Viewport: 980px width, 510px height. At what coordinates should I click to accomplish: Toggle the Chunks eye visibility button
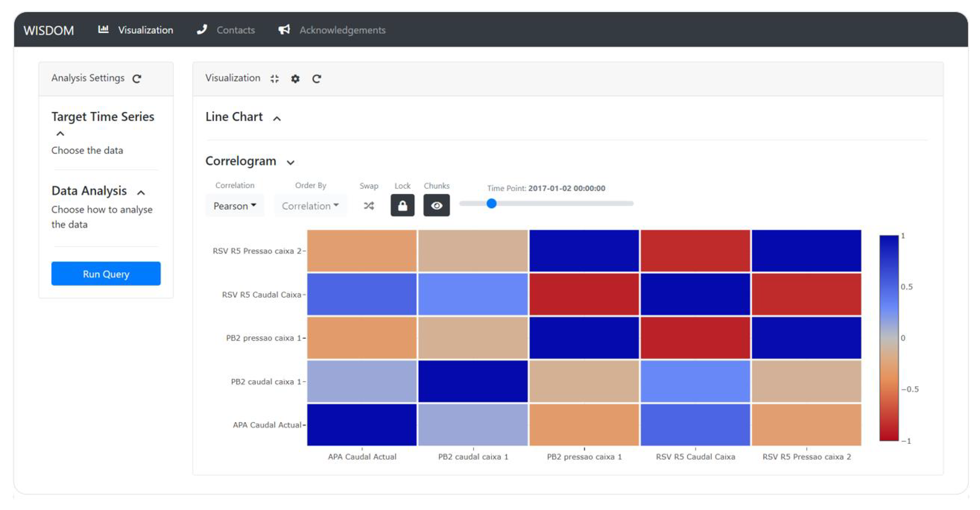(x=436, y=206)
